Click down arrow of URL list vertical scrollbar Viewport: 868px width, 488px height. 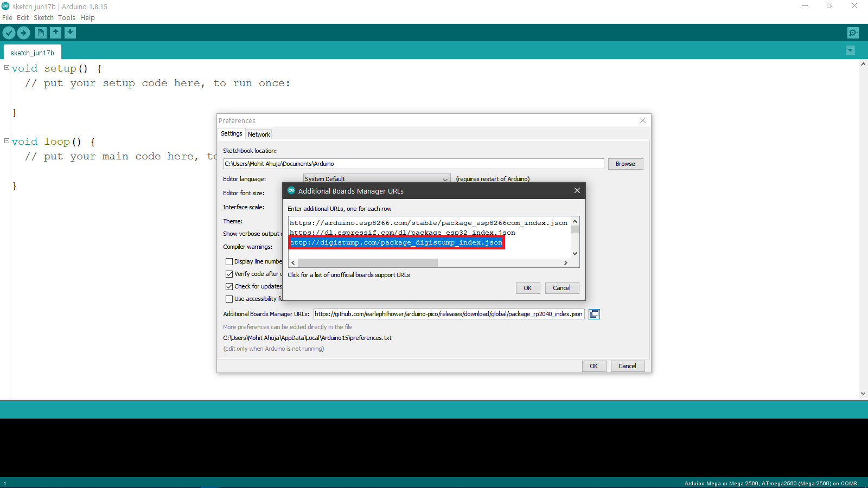click(x=575, y=254)
